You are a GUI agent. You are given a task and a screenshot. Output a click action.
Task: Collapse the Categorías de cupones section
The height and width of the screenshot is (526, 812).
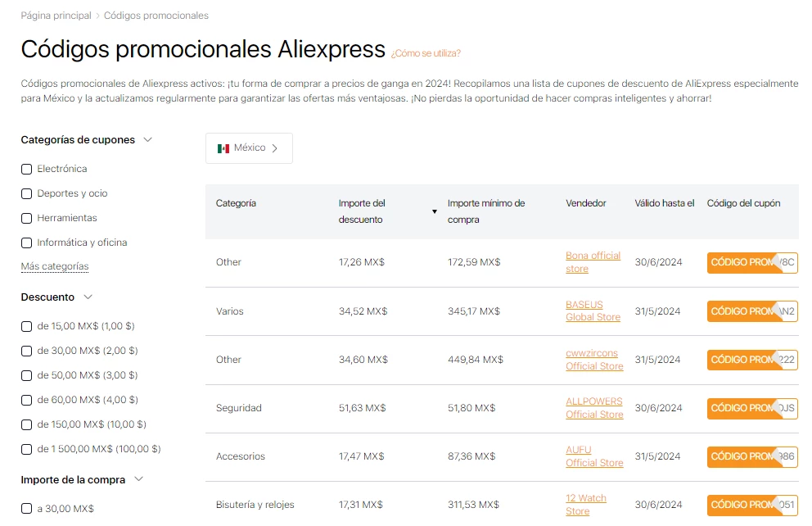(x=148, y=139)
